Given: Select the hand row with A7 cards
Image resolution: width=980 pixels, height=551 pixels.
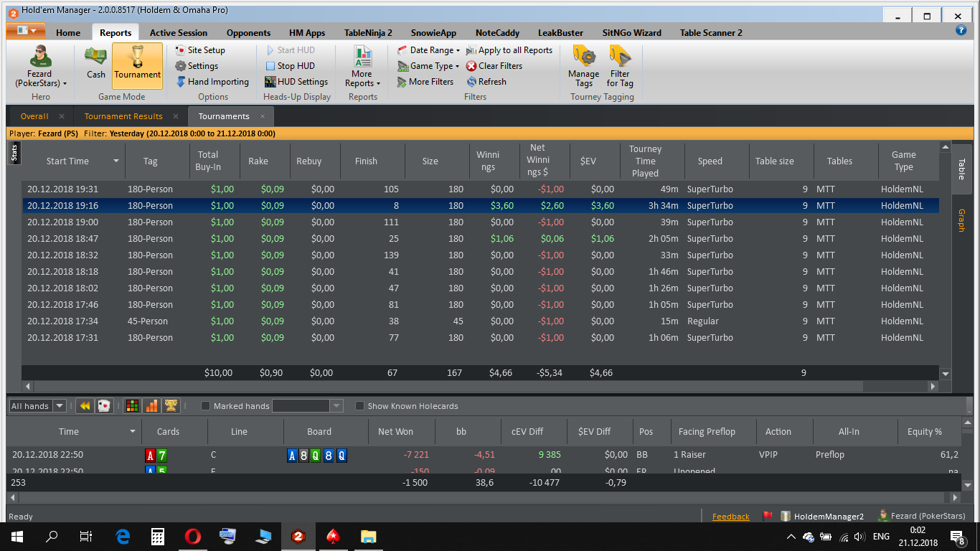Looking at the screenshot, I should point(484,455).
